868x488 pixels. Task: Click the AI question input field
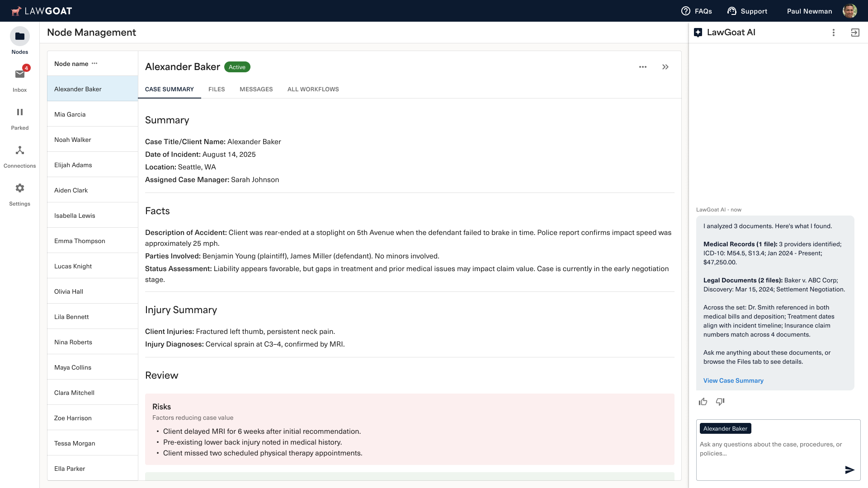[x=770, y=449]
